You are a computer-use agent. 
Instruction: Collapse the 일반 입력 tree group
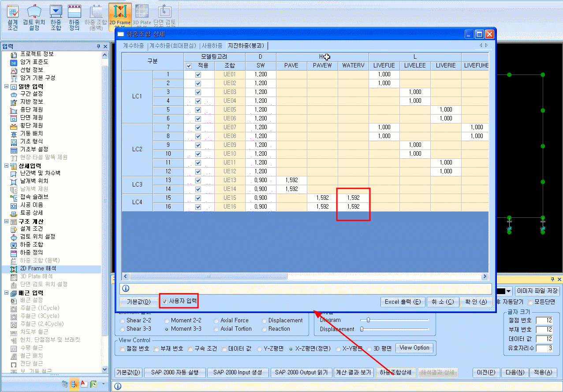click(x=6, y=86)
